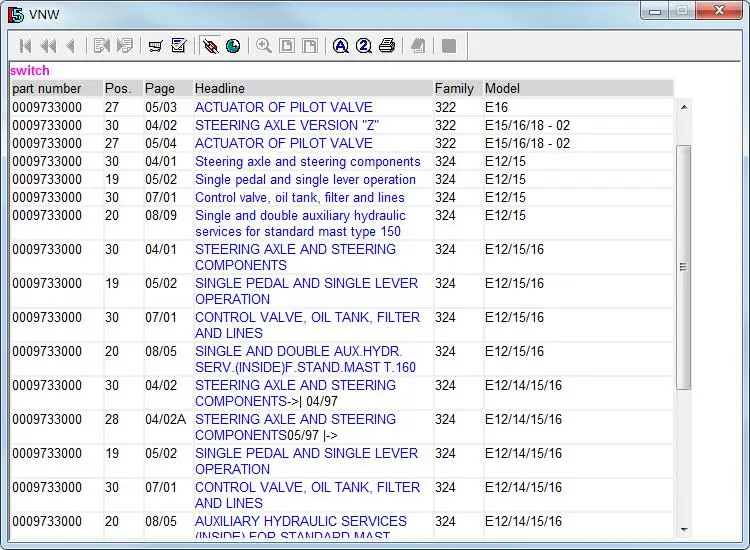Open the checklist notes toolbar icon
Screen dimensions: 750x550
[179, 46]
